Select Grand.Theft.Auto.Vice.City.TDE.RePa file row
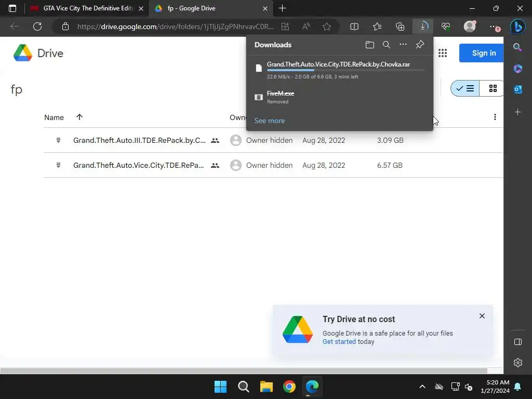This screenshot has height=399, width=532. pos(273,165)
